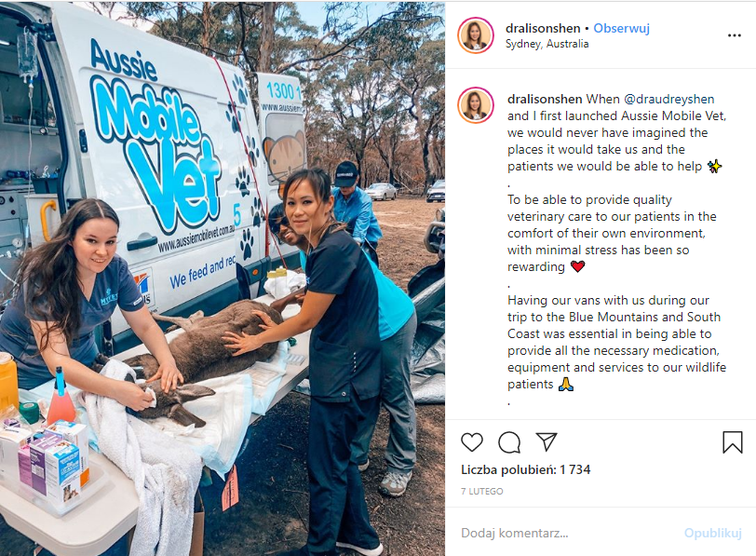Like the post with heart icon
Image resolution: width=756 pixels, height=556 pixels.
pyautogui.click(x=471, y=442)
